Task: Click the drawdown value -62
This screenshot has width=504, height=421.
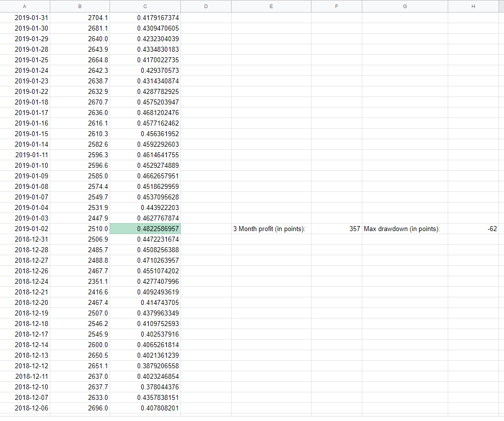Action: [473, 229]
